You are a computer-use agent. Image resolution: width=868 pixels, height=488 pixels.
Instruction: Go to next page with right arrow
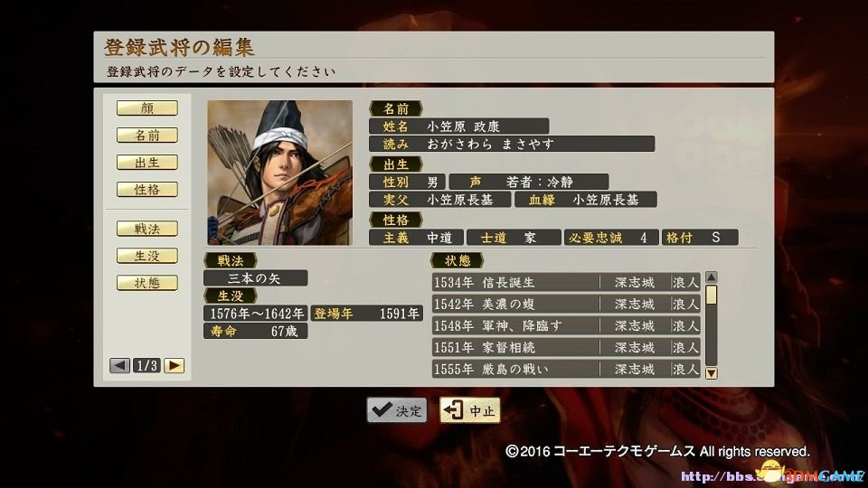point(174,365)
